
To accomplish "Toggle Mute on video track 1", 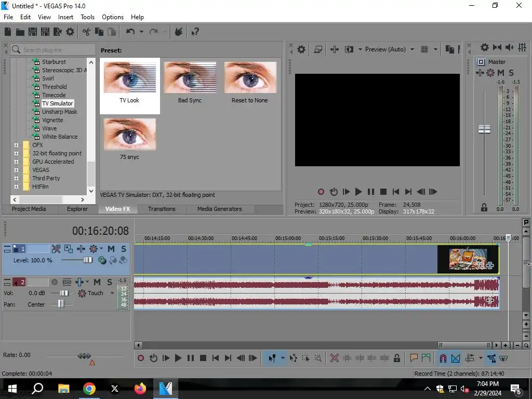I will [111, 249].
